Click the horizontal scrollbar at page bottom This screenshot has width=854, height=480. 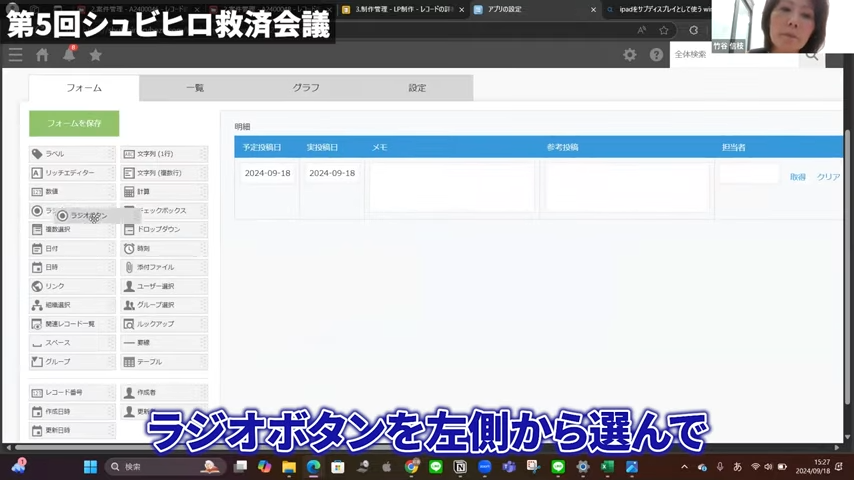click(423, 447)
